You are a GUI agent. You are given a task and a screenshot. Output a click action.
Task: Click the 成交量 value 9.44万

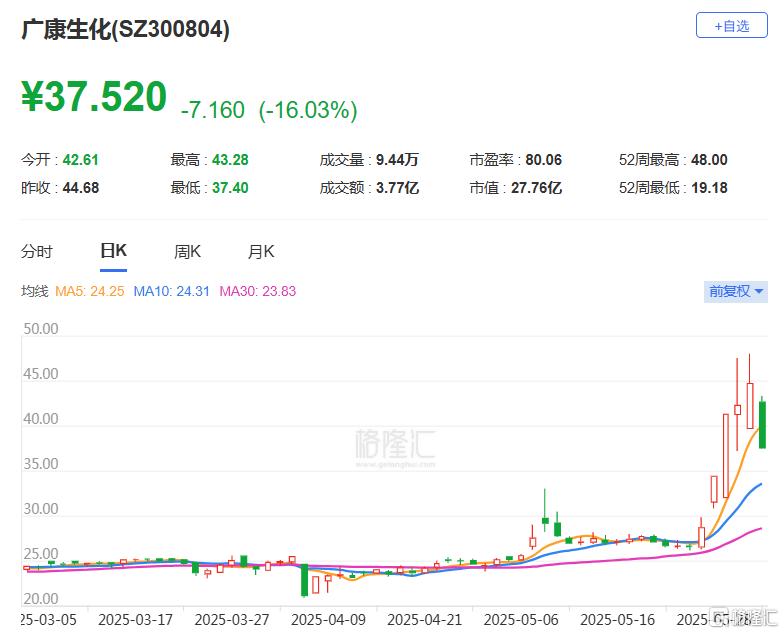coord(397,160)
